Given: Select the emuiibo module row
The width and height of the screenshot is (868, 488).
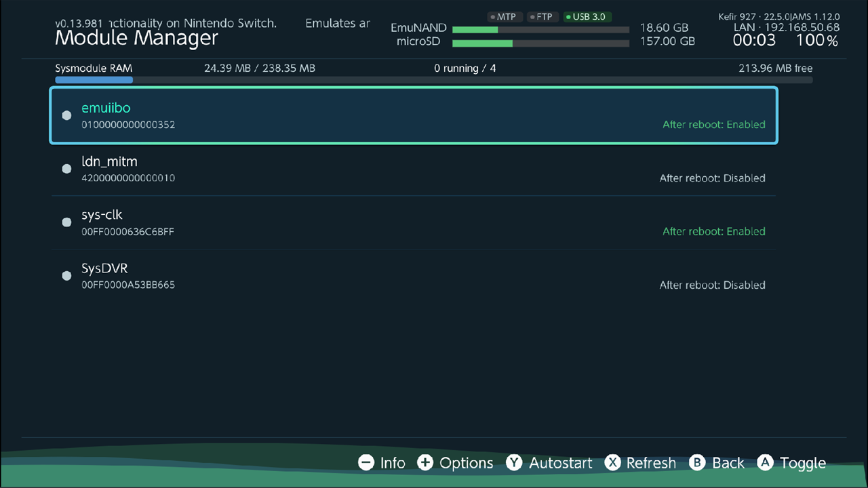Looking at the screenshot, I should point(414,115).
